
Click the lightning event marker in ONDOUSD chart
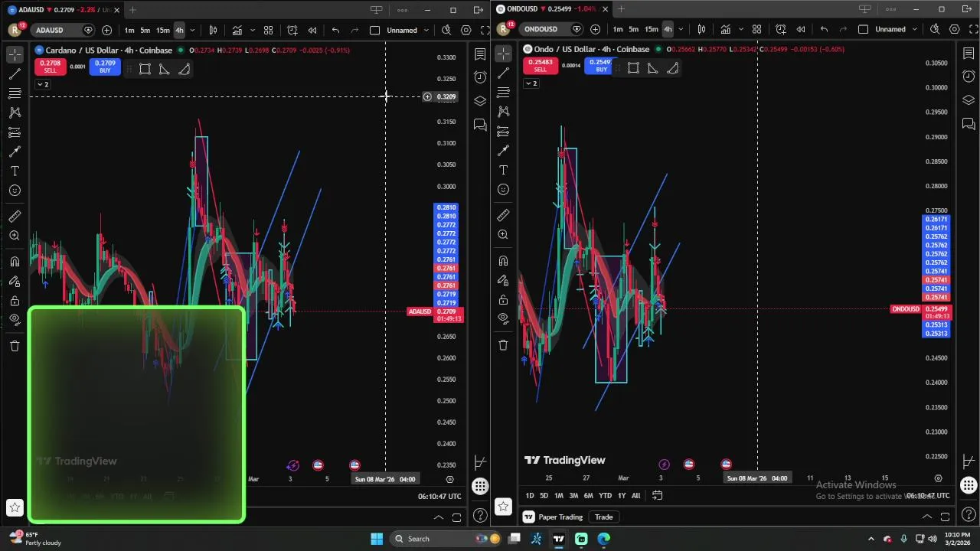click(664, 464)
